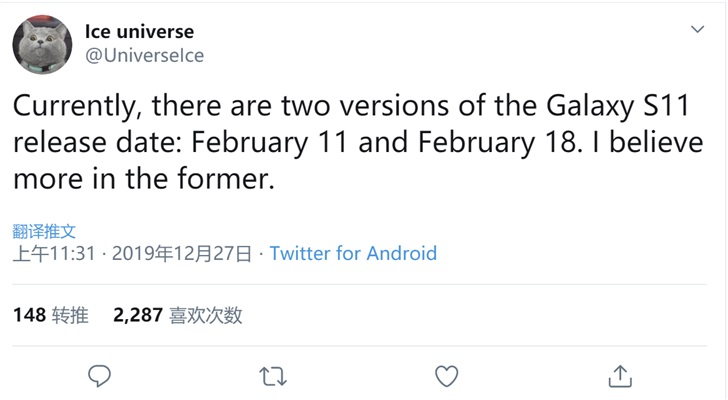Click the 2,287 likes count number
The width and height of the screenshot is (728, 400).
coord(138,316)
